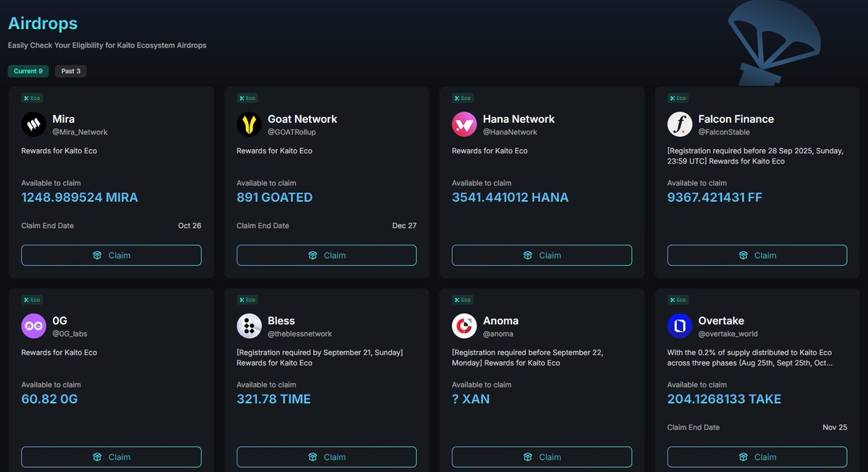Screen dimensions: 868x472
Task: Claim the GOATED airdrop
Action: [326, 256]
